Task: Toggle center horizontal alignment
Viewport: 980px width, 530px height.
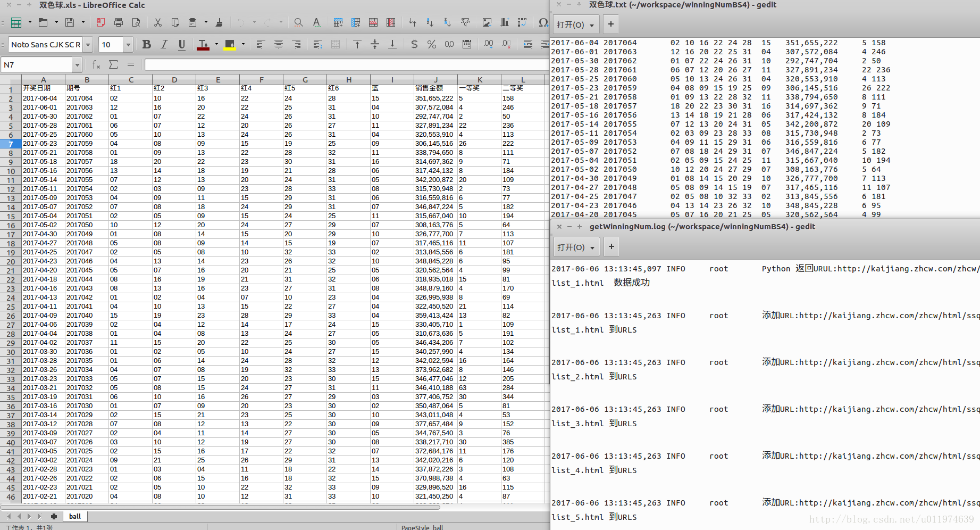Action: coord(278,45)
